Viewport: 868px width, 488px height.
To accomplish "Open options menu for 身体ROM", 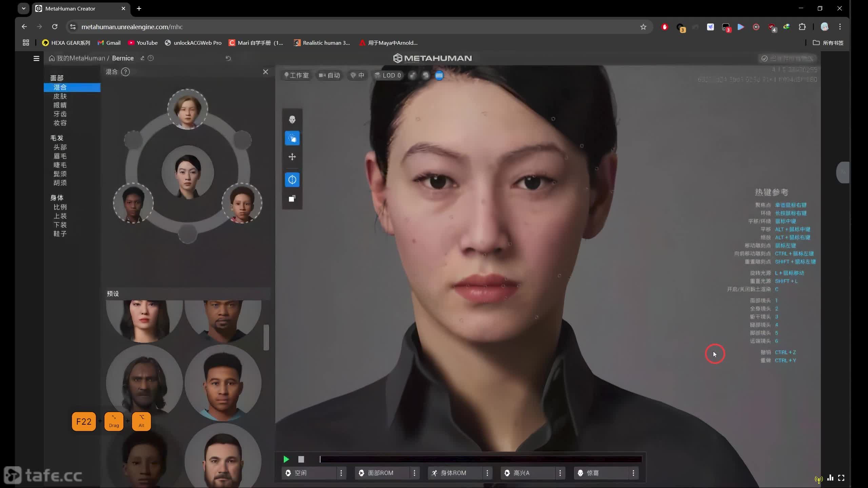I will coord(487,473).
